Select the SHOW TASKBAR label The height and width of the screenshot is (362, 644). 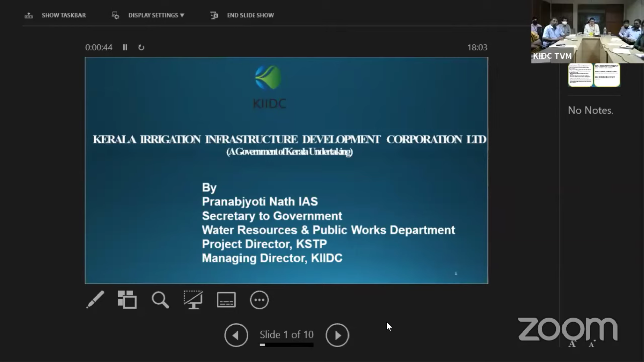tap(64, 15)
